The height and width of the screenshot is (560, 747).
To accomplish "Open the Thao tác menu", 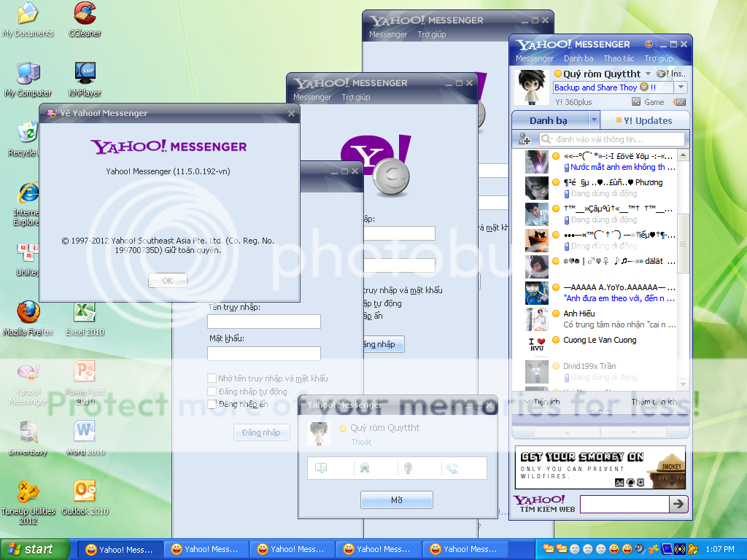I will 619,58.
